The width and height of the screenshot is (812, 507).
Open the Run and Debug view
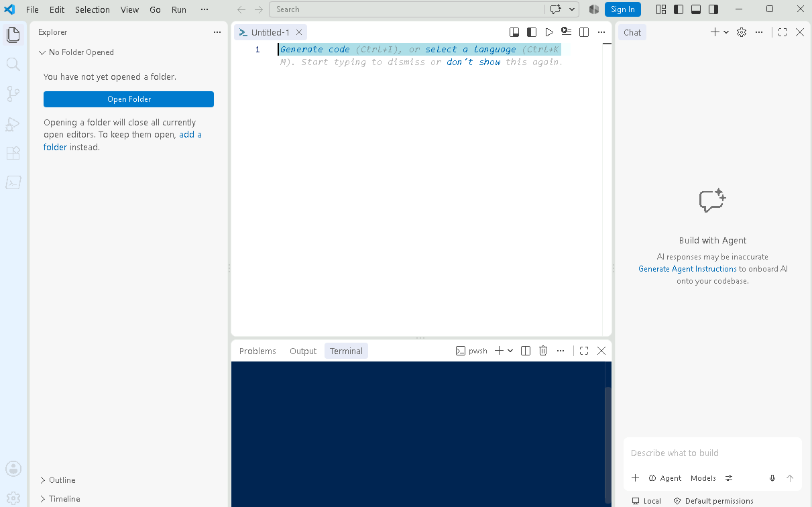(13, 123)
